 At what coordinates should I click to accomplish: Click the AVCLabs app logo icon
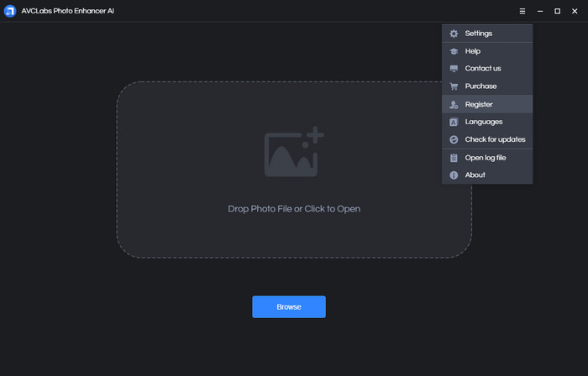click(10, 11)
